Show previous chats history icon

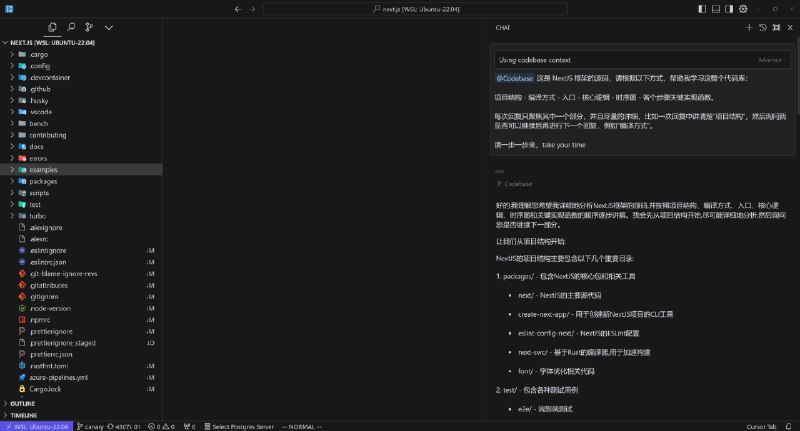[763, 28]
